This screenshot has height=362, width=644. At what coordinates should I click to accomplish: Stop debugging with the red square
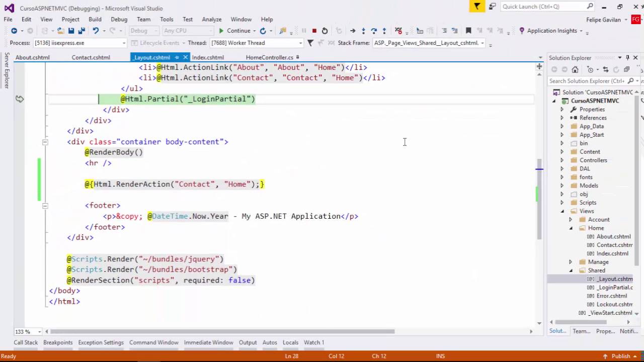[314, 31]
